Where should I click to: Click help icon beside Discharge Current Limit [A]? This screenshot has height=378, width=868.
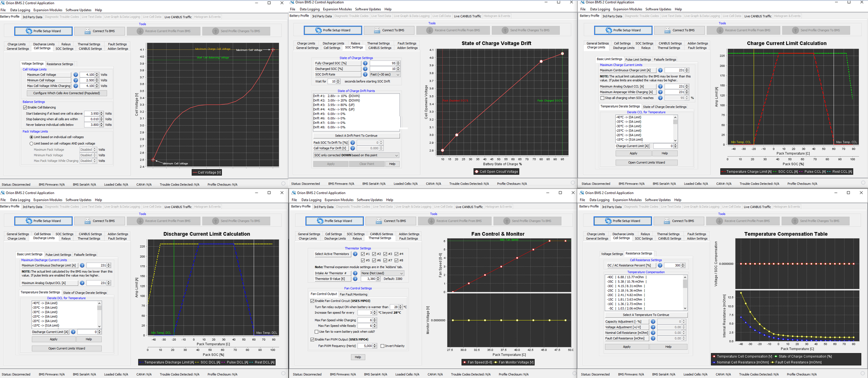(x=73, y=332)
